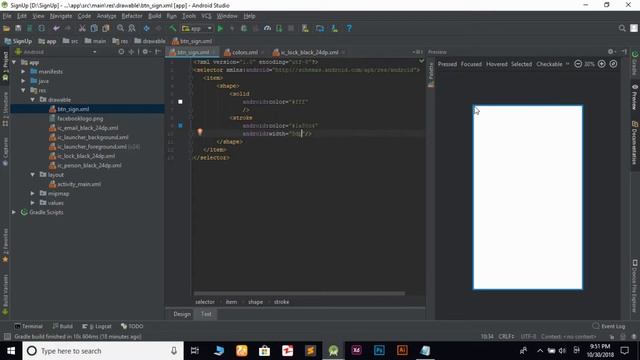Click the drawable breadcrumb in navigation bar
The width and height of the screenshot is (640, 360).
point(150,41)
